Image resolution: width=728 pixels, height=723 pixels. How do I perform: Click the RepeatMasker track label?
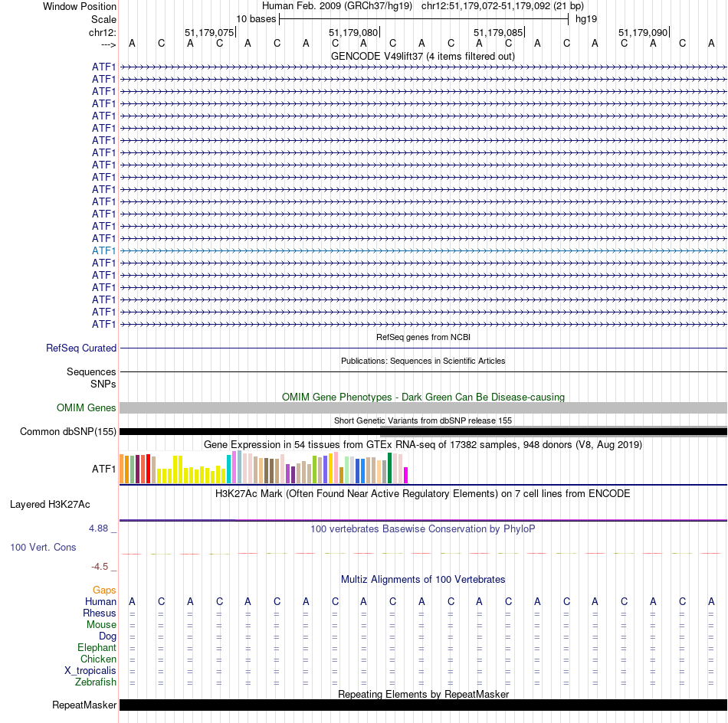[x=84, y=705]
